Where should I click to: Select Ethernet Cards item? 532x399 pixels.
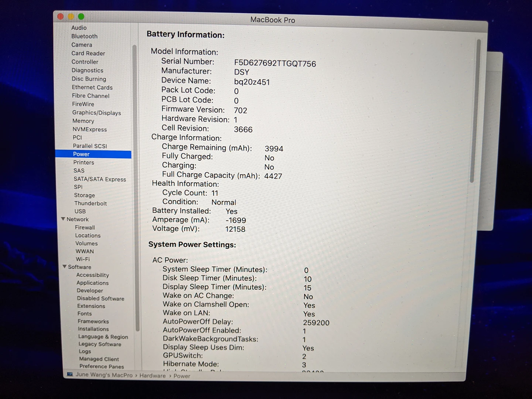point(92,87)
